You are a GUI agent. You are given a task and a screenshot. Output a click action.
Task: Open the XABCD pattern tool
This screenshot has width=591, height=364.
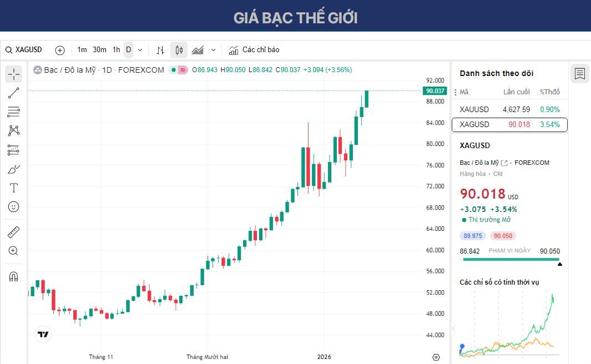coord(13,130)
